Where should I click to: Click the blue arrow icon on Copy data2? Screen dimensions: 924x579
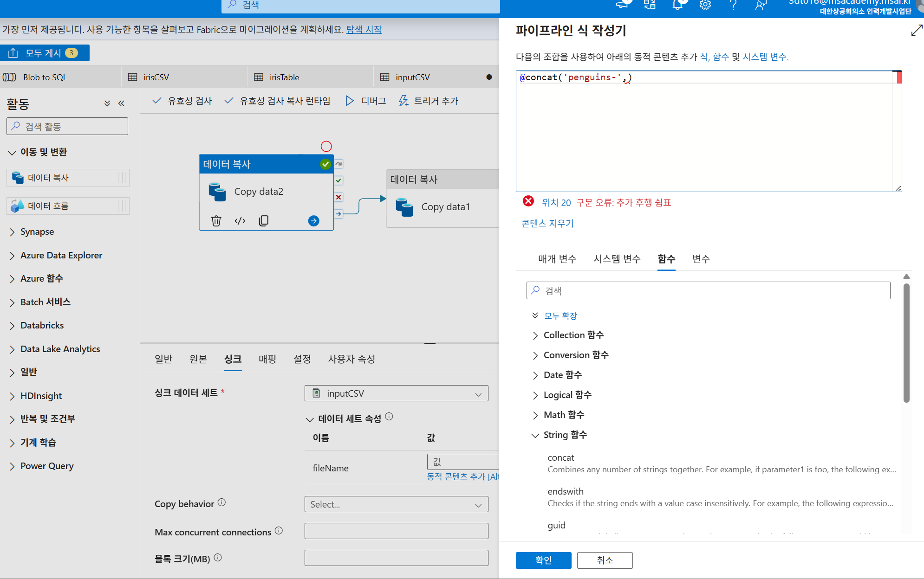pos(313,221)
